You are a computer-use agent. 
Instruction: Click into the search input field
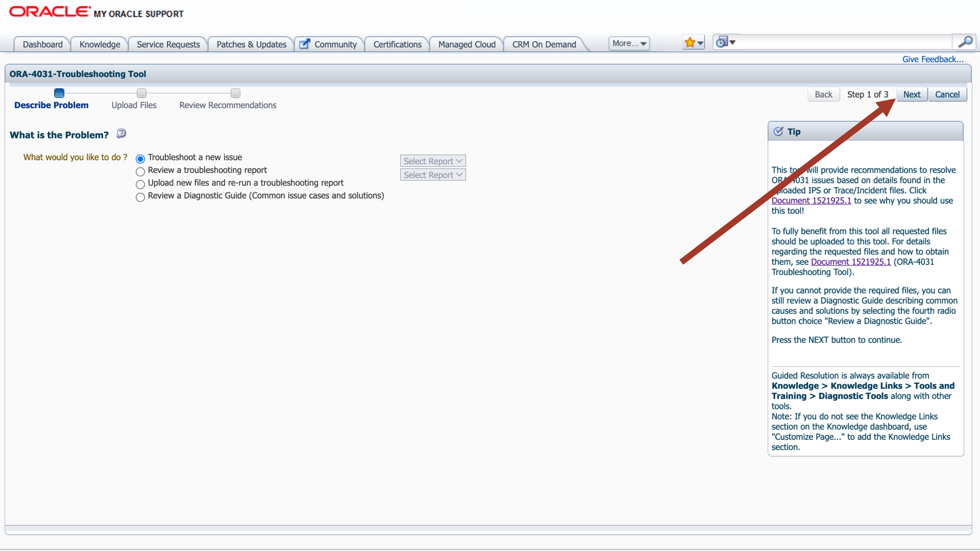pos(845,42)
